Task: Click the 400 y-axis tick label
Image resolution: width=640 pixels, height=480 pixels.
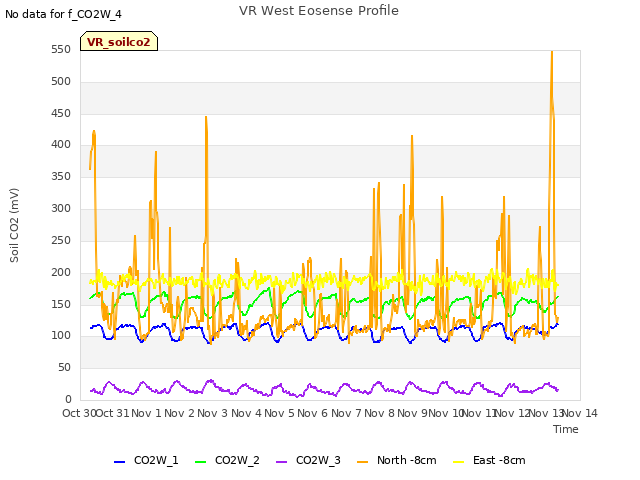Action: pos(61,144)
